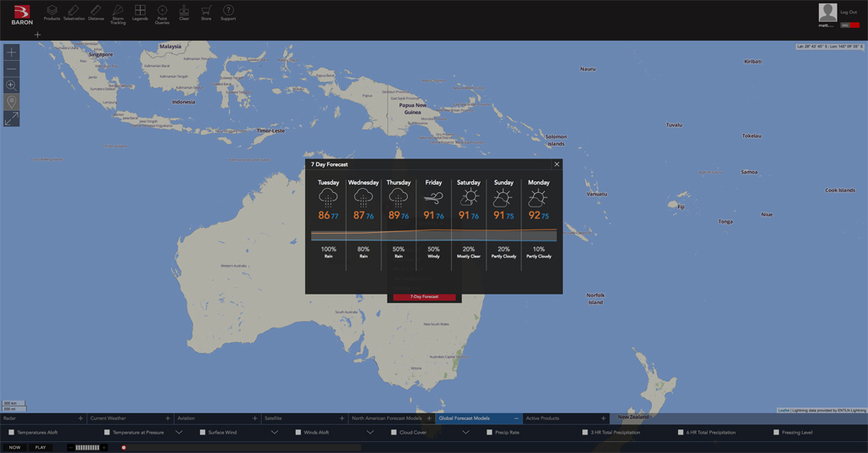This screenshot has width=868, height=453.
Task: Click Monday's partly cloudy icon
Action: [538, 197]
